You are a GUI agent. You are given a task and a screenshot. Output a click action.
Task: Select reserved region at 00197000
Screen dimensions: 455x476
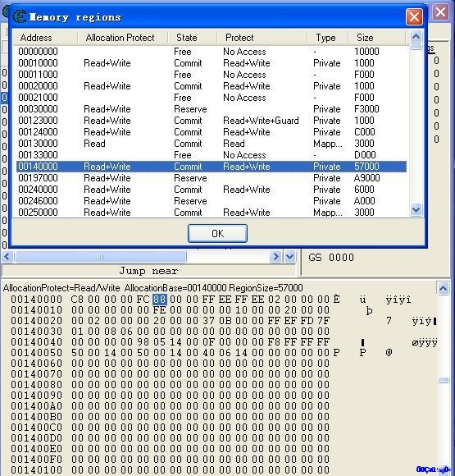pyautogui.click(x=212, y=178)
